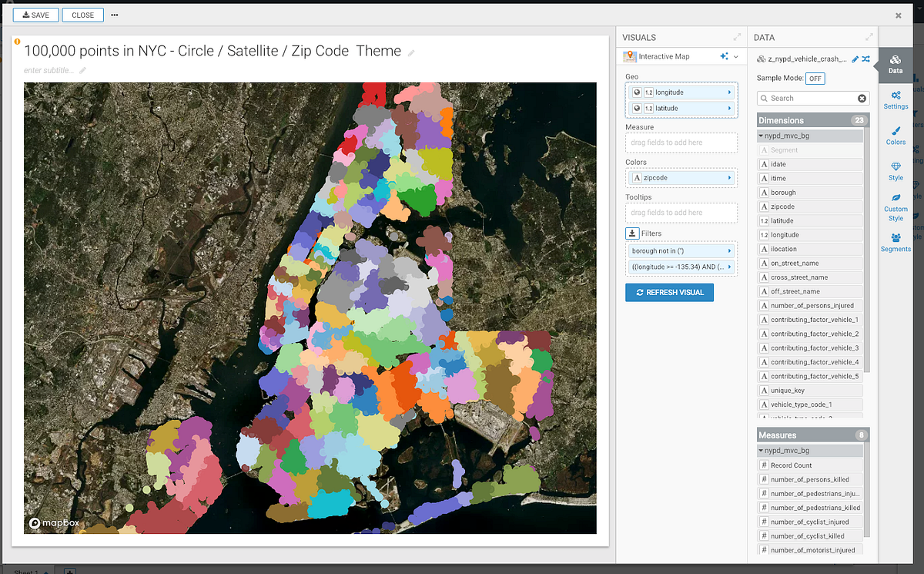
Task: Switch dataset using the shuffle arrows icon
Action: (x=865, y=59)
